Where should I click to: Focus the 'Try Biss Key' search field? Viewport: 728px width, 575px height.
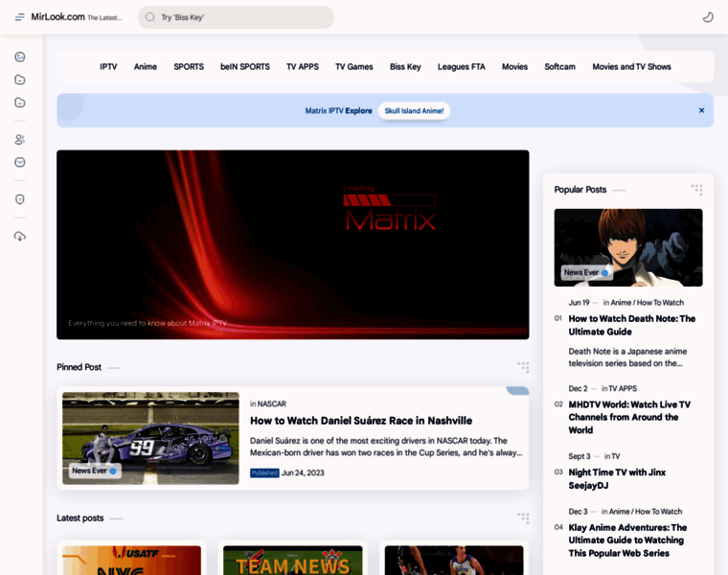pos(236,17)
